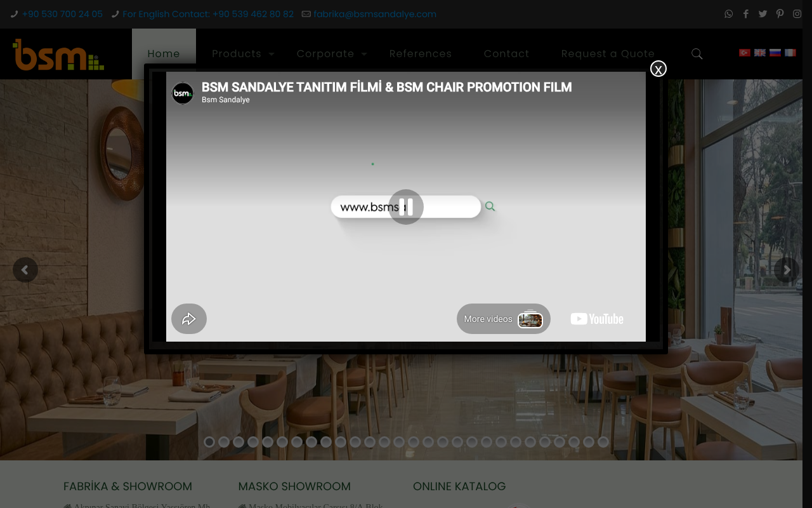Open the Facebook social icon
Viewport: 812px width, 508px height.
(746, 14)
